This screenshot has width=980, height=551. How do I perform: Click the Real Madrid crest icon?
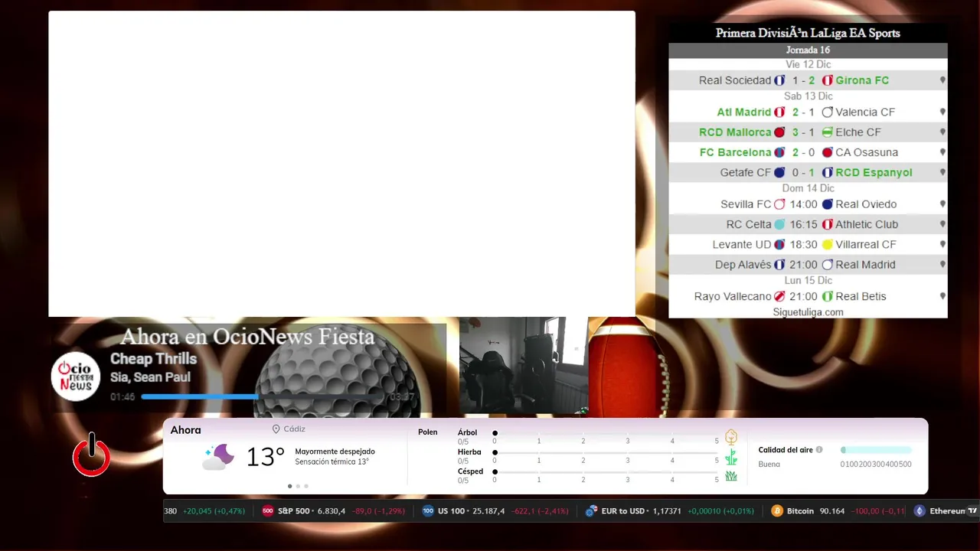827,265
